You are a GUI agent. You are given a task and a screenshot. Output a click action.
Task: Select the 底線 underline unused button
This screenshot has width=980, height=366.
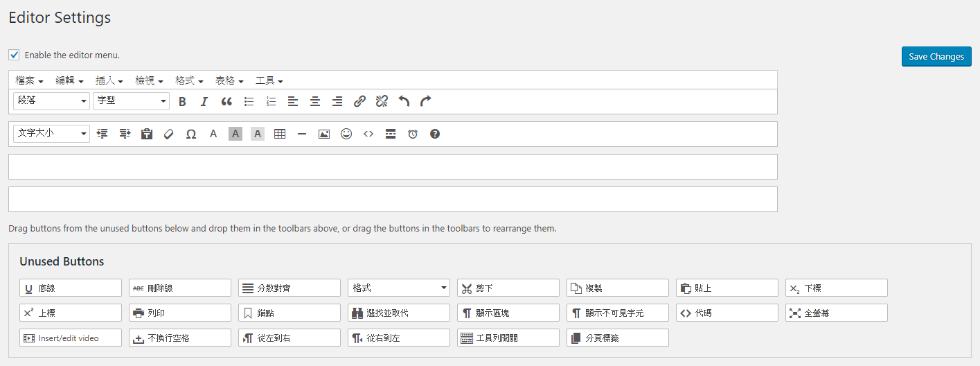[x=71, y=288]
